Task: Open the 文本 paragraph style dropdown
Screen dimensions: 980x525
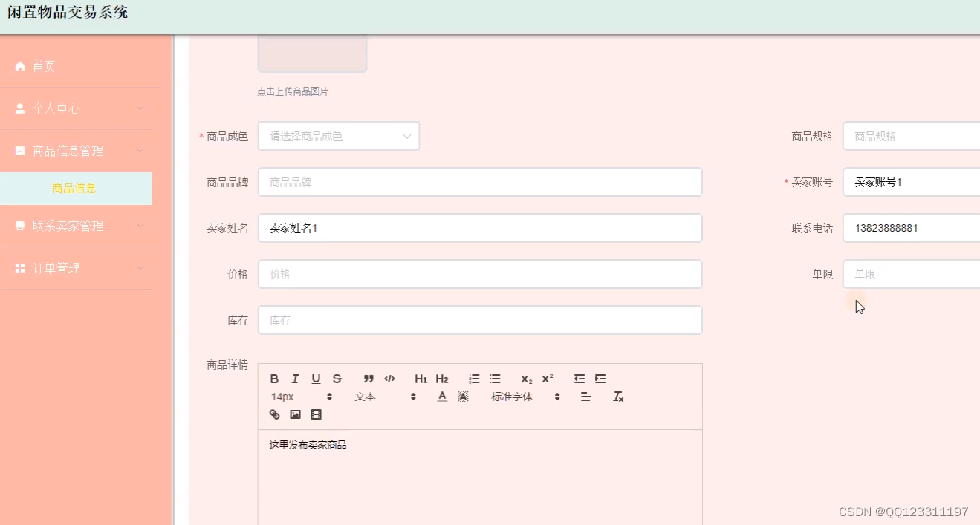Action: click(385, 397)
